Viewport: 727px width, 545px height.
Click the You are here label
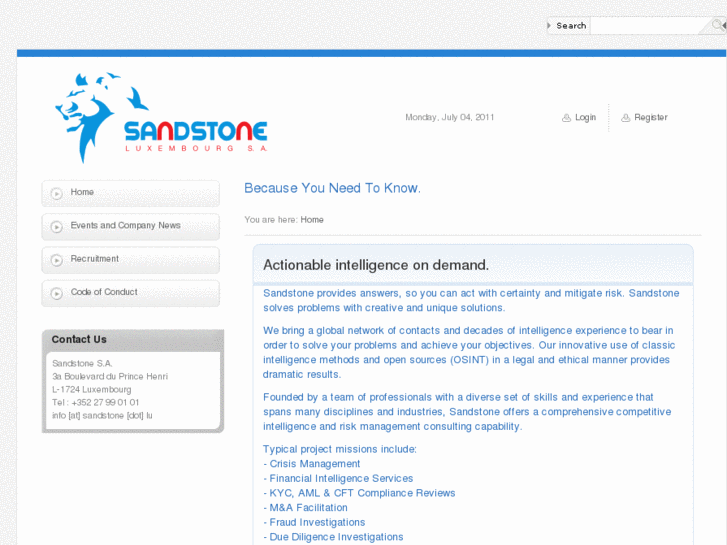point(271,220)
